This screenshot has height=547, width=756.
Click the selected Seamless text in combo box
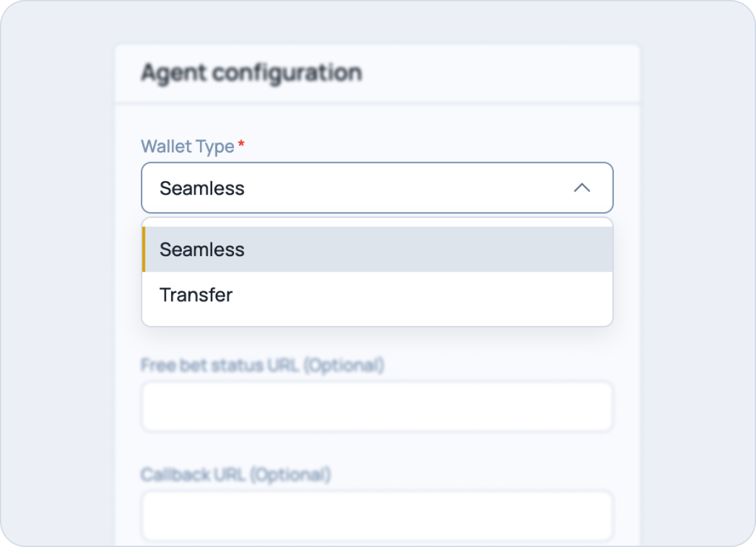(202, 188)
